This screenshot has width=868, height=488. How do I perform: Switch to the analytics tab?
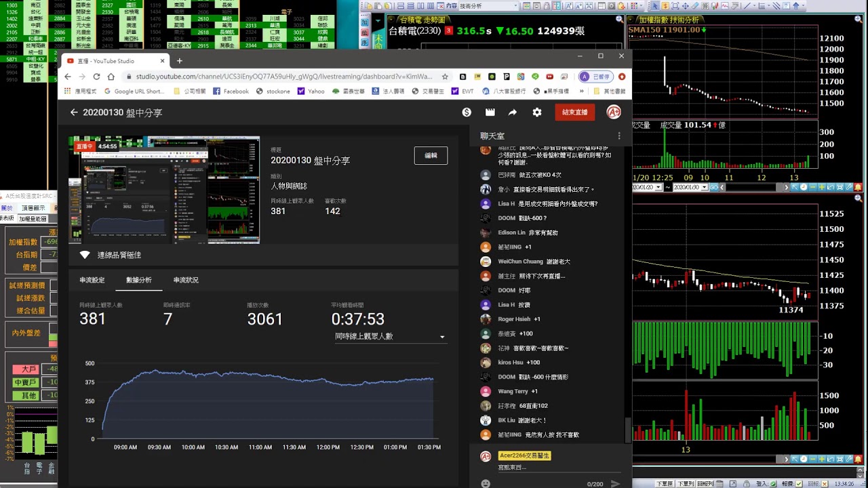[139, 280]
